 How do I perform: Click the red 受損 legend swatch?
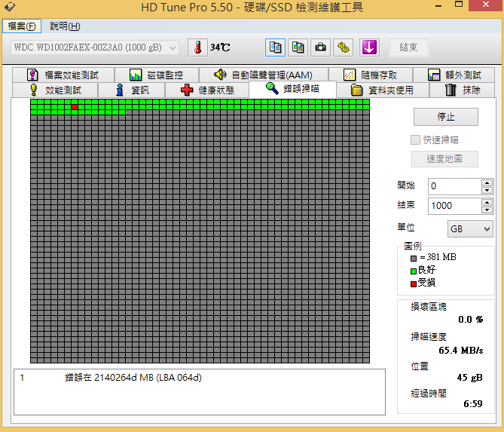point(414,284)
